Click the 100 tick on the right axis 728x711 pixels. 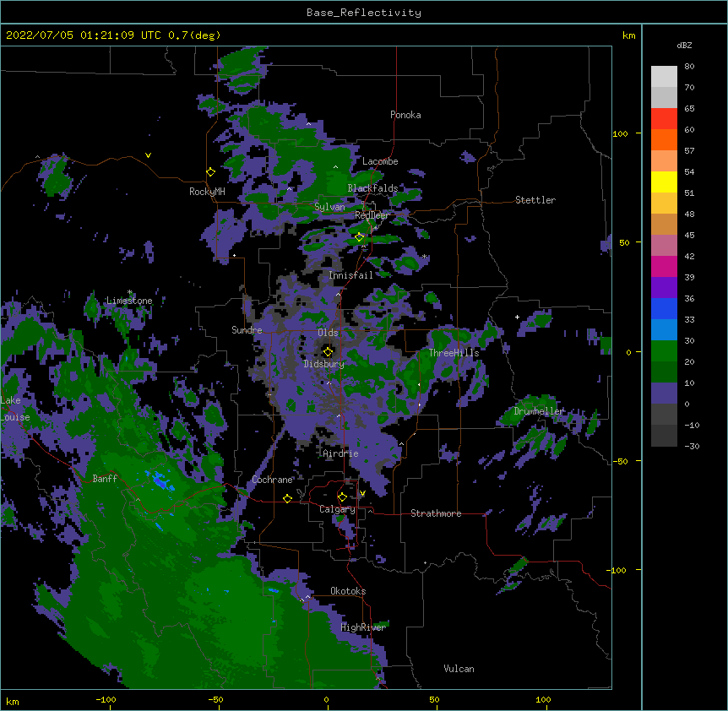(620, 133)
